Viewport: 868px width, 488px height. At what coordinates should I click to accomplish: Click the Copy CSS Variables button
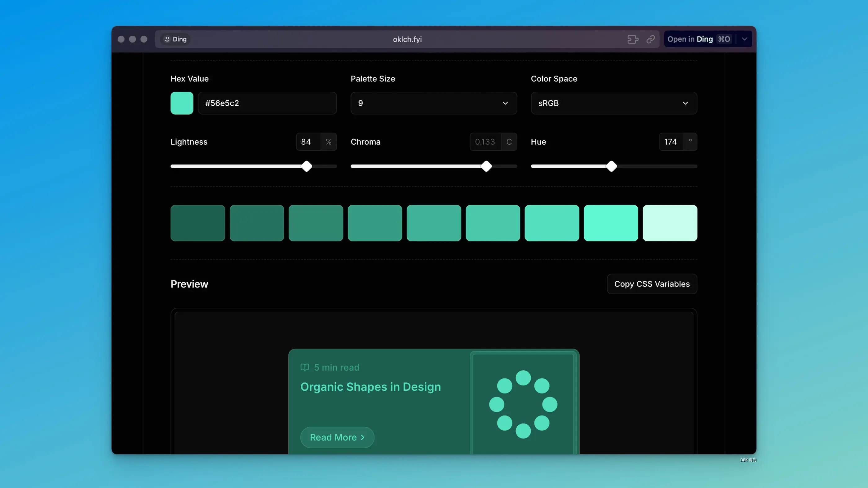652,284
